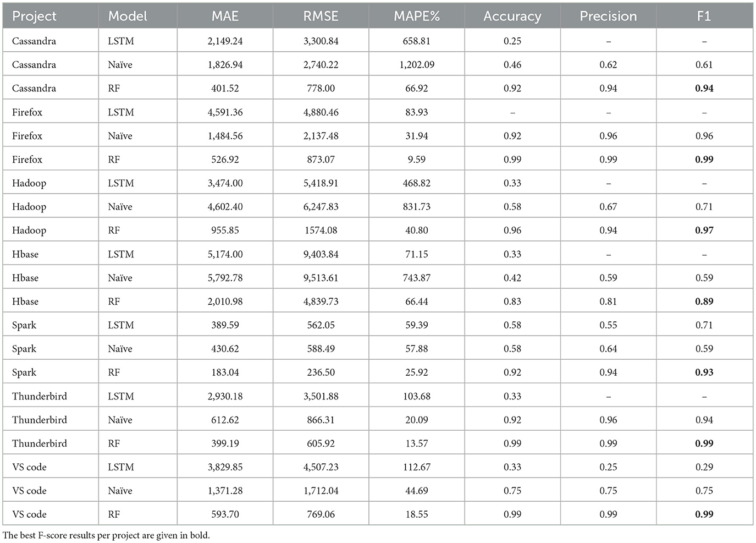756x543 pixels.
Task: Click the Project column header
Action: [34, 17]
